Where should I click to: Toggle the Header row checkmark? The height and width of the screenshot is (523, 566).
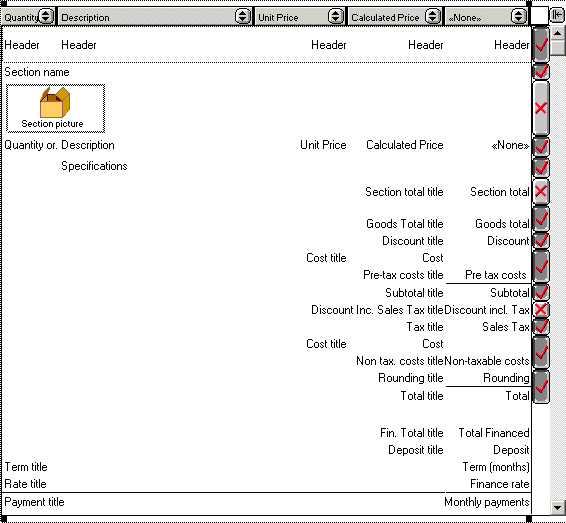coord(541,45)
